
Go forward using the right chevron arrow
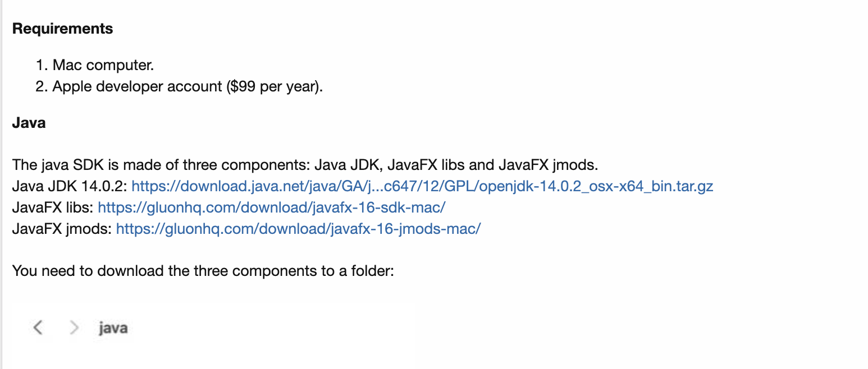(74, 328)
